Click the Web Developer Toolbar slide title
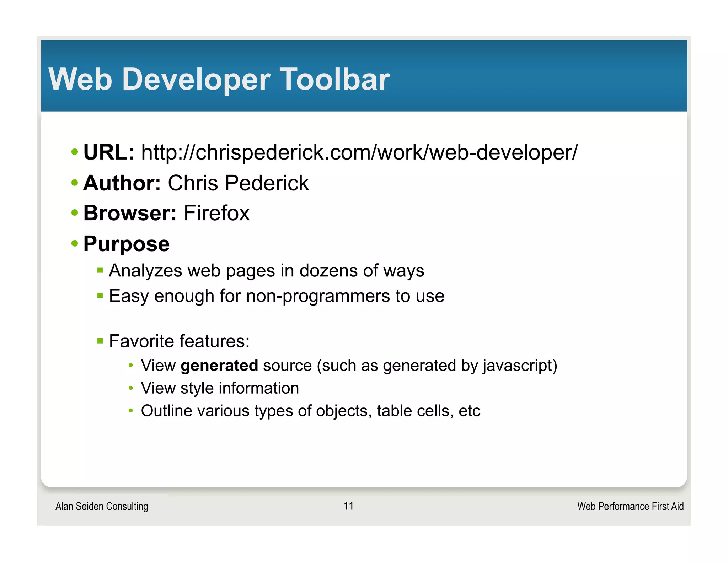 [219, 79]
